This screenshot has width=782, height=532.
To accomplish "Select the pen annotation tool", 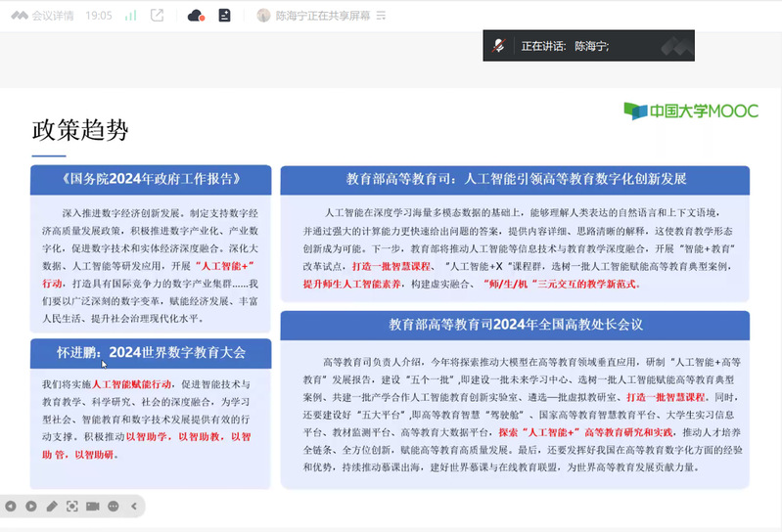I will tap(52, 506).
